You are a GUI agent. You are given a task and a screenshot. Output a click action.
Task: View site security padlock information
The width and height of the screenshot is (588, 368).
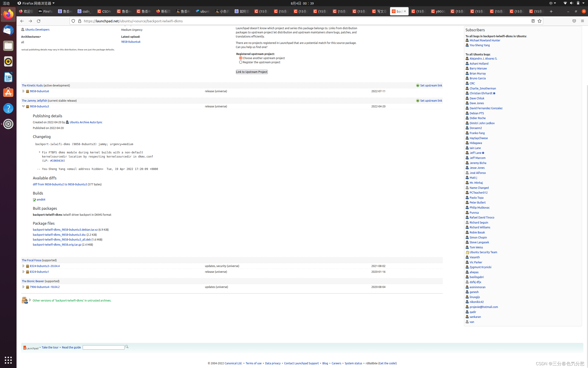[x=79, y=21]
